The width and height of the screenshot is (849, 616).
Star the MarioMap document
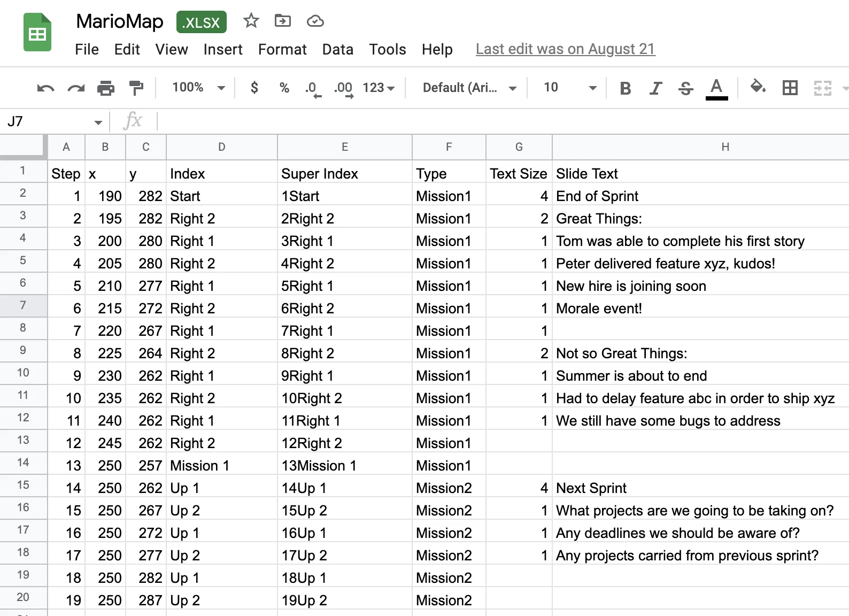click(x=251, y=21)
